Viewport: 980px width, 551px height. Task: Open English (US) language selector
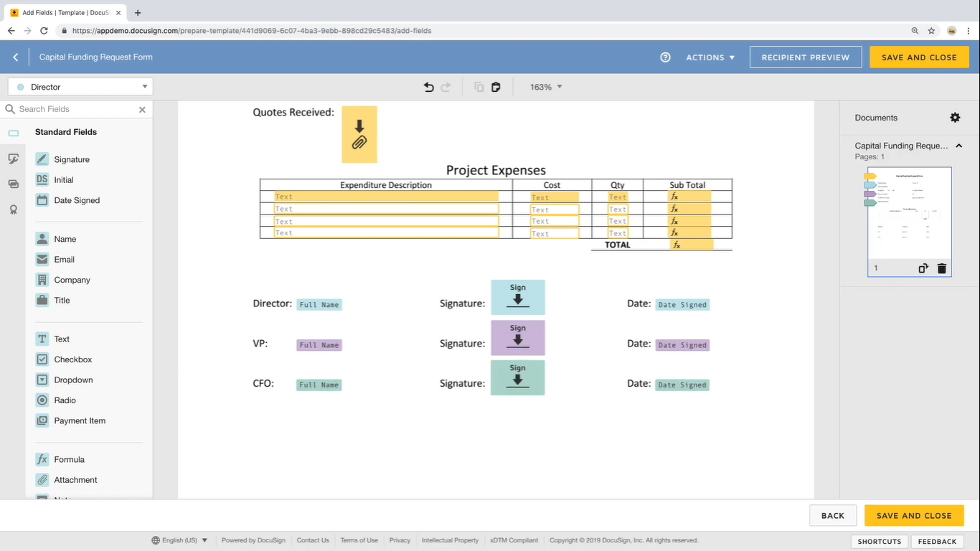tap(179, 540)
